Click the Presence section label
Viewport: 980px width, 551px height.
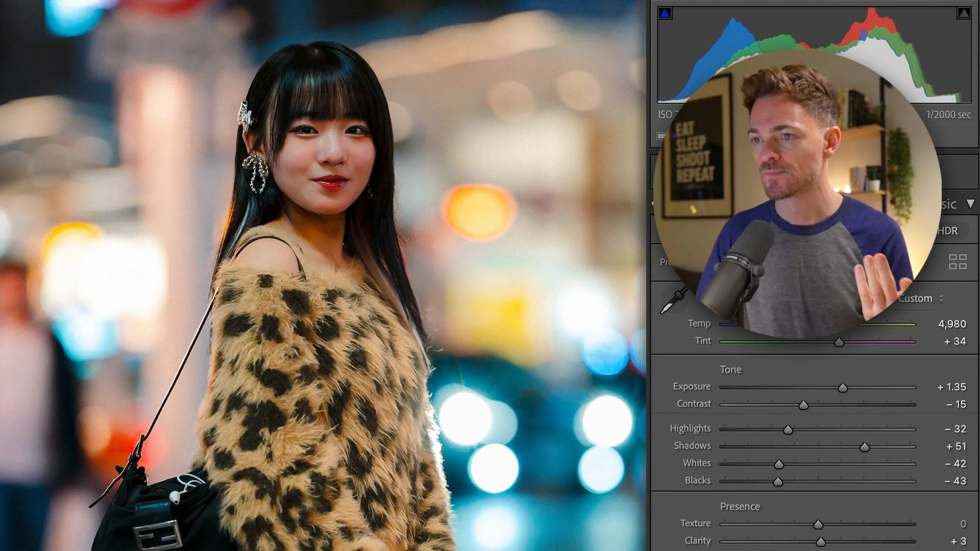[740, 507]
